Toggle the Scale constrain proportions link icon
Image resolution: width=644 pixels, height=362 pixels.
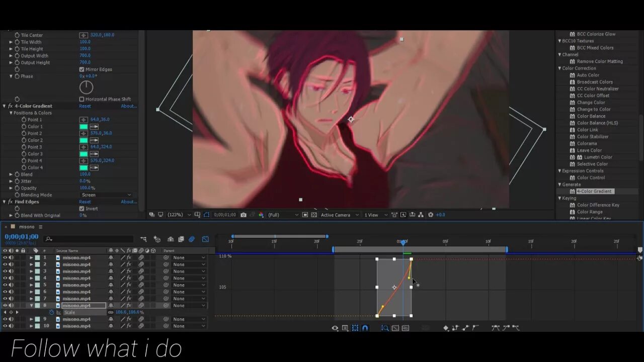pyautogui.click(x=111, y=312)
